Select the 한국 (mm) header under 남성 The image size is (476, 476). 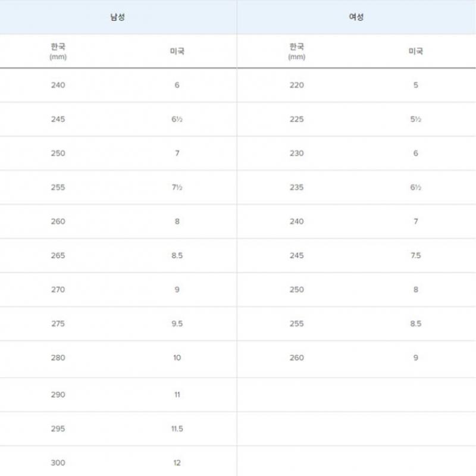pyautogui.click(x=58, y=51)
